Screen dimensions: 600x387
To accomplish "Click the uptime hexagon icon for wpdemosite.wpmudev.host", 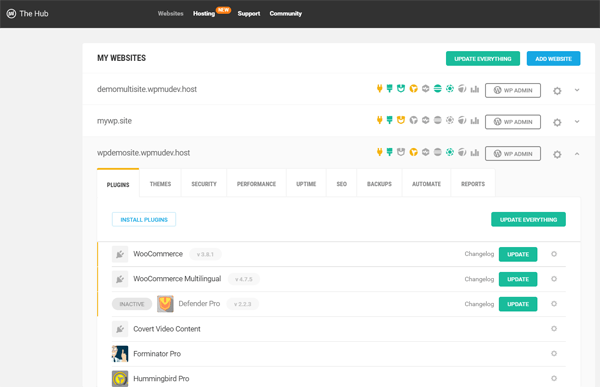I will [426, 152].
